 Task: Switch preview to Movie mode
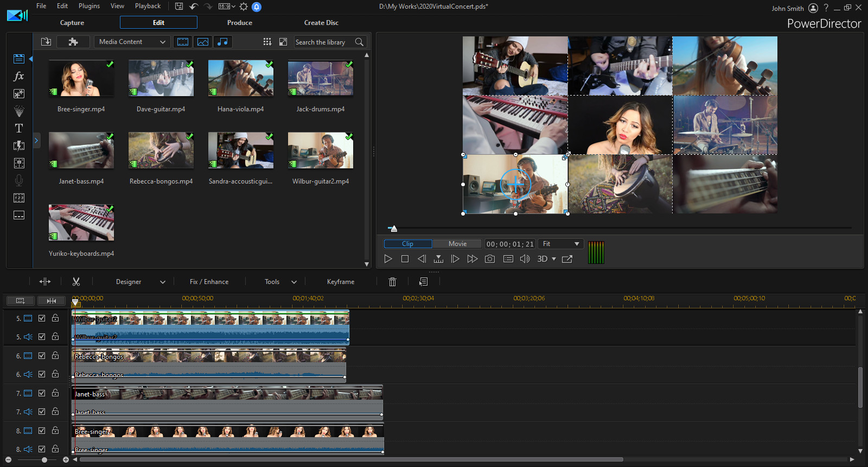click(457, 244)
